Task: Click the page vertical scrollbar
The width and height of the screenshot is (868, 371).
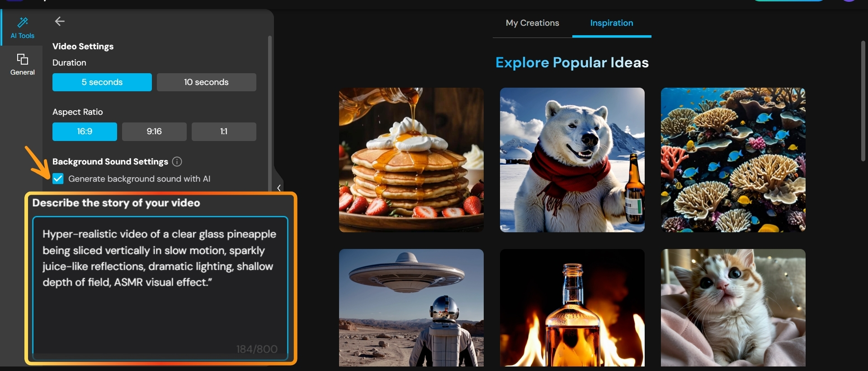Action: point(863,101)
